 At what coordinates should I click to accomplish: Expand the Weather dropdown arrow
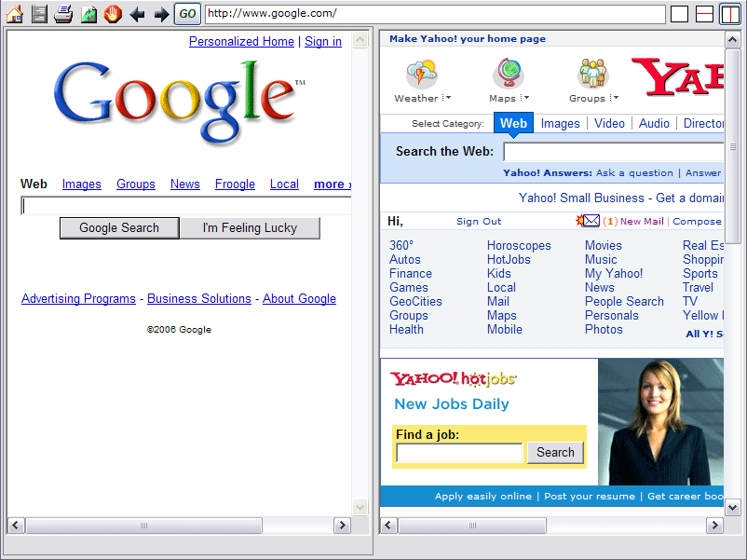[x=447, y=98]
